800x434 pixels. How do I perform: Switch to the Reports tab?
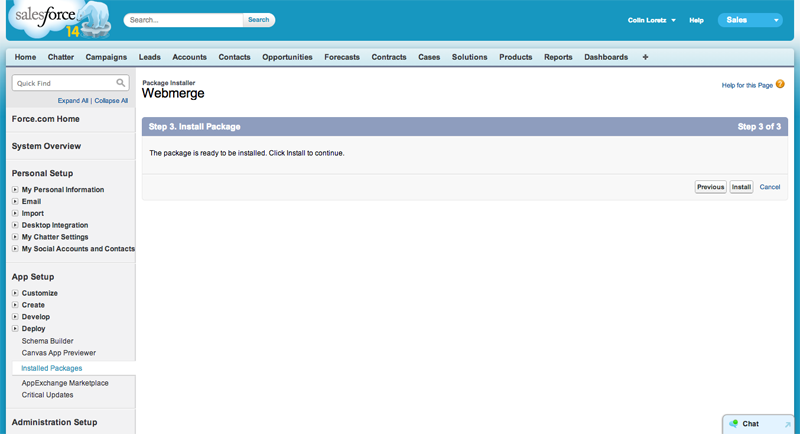click(558, 57)
